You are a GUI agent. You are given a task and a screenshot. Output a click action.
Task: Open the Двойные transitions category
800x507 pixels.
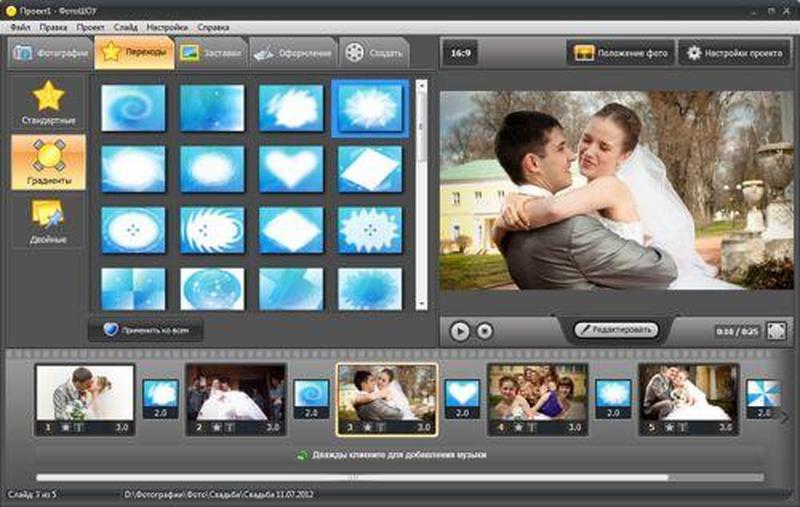pos(48,222)
